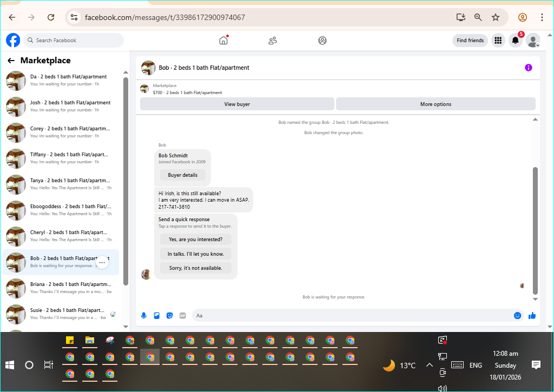Open Eboogoddess conversation in list
The height and width of the screenshot is (392, 554).
61,210
